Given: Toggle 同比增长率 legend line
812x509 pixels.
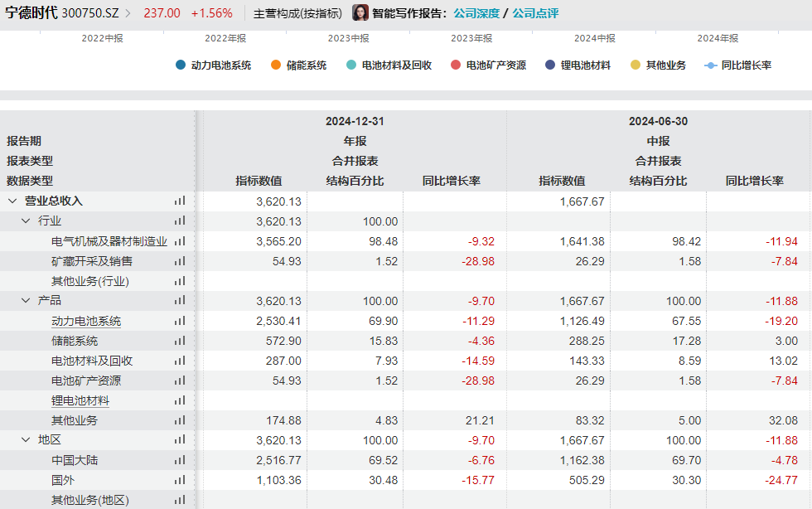Looking at the screenshot, I should pos(738,65).
